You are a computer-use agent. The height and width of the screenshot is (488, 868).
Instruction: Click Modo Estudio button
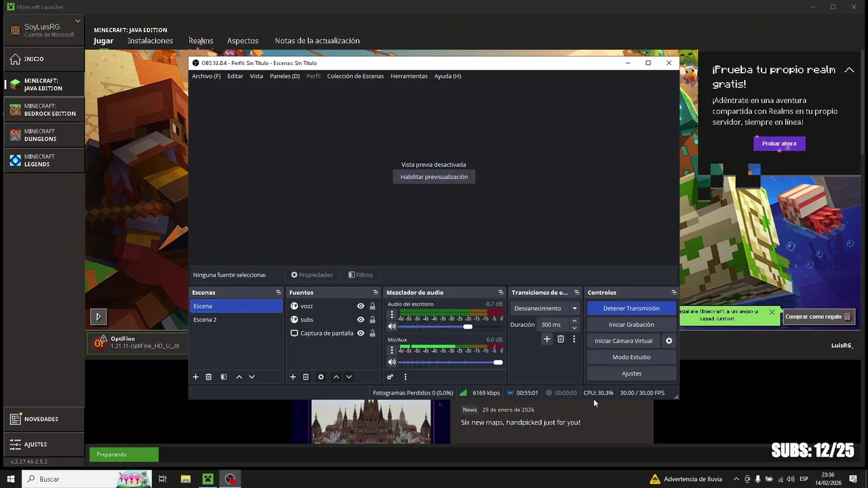(x=631, y=357)
